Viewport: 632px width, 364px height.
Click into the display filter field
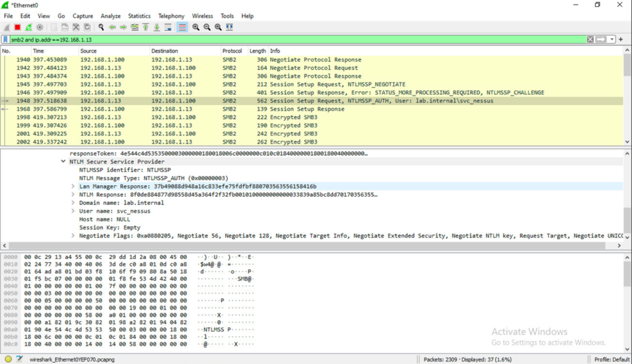pyautogui.click(x=297, y=39)
